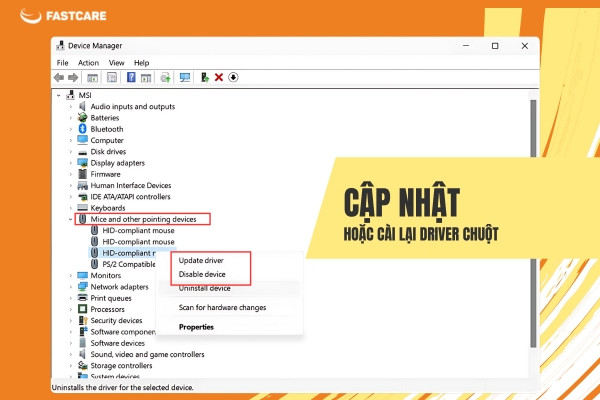Screen dimensions: 600x400
Task: Choose Disable device in context menu
Action: click(x=202, y=274)
